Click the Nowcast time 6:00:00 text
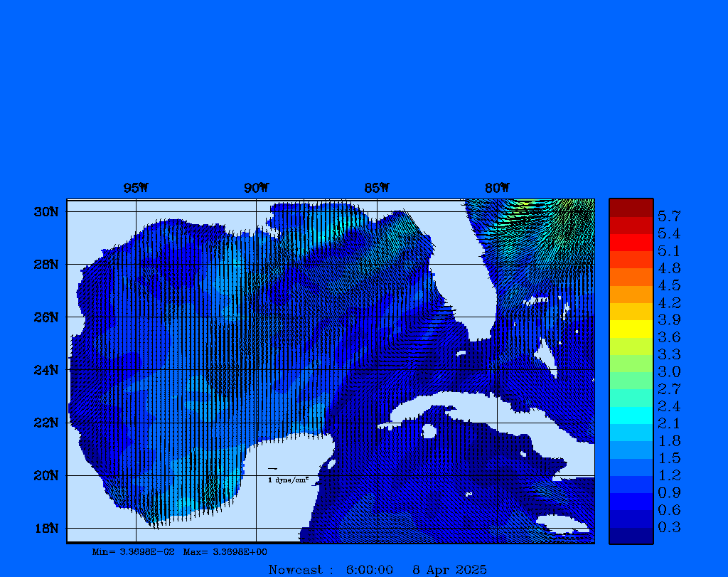 [369, 569]
